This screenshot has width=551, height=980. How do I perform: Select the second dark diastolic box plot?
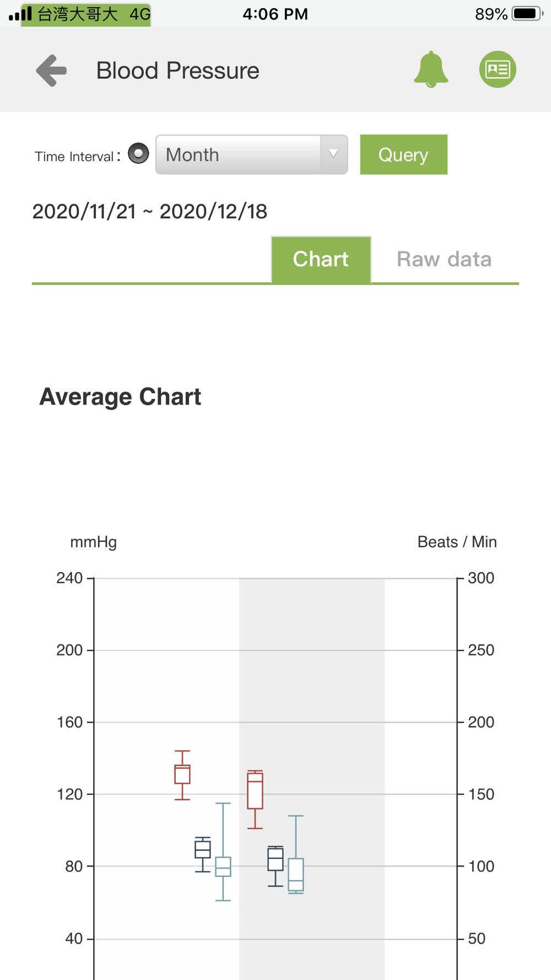275,866
